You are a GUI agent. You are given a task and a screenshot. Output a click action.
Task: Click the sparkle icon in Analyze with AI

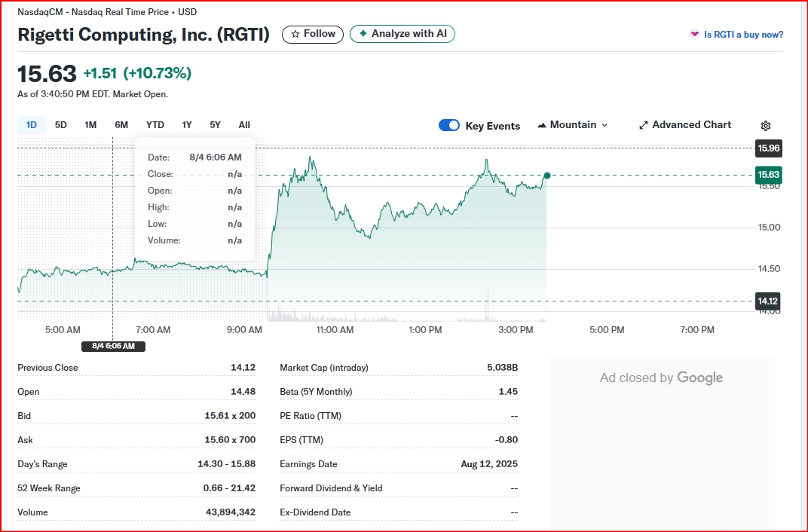pos(363,33)
